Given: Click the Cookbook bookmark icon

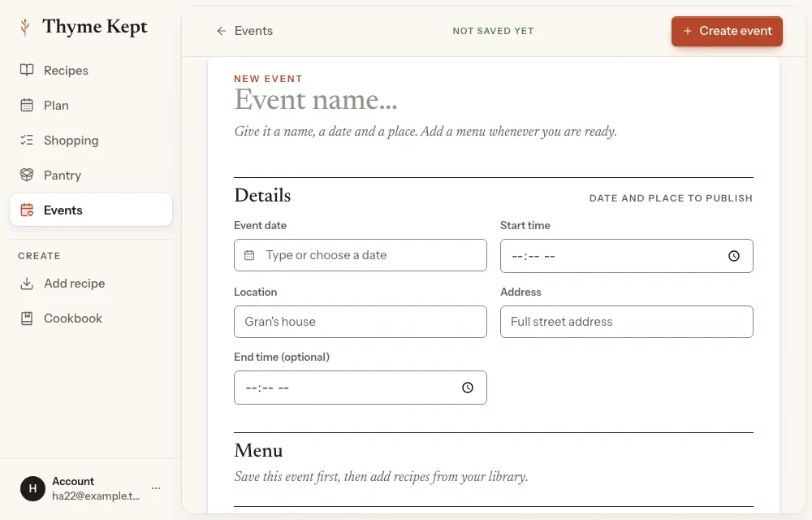Looking at the screenshot, I should click(x=27, y=318).
